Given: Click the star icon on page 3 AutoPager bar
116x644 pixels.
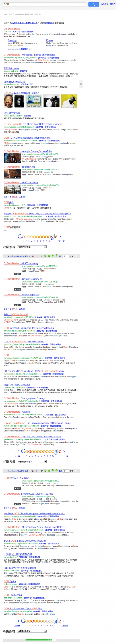Looking at the screenshot, I should point(76,470).
